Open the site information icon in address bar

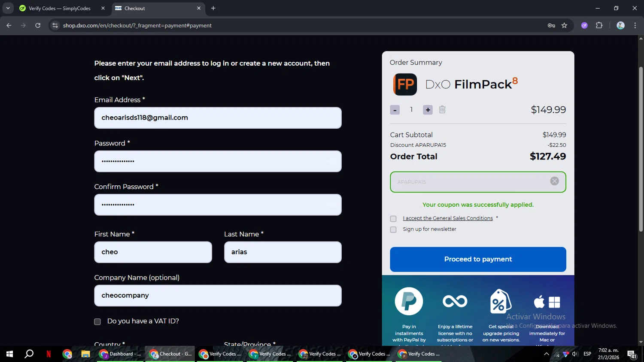pyautogui.click(x=55, y=25)
